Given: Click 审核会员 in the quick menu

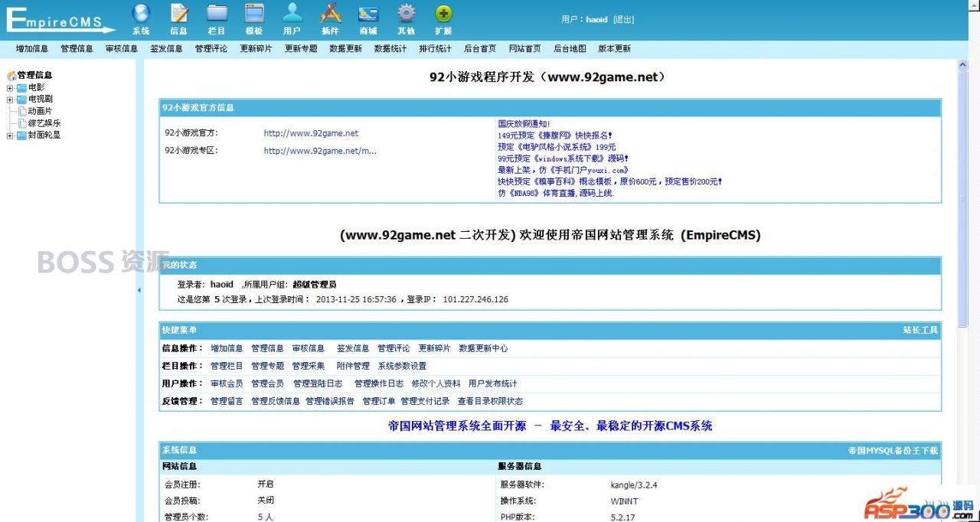Looking at the screenshot, I should coord(227,383).
